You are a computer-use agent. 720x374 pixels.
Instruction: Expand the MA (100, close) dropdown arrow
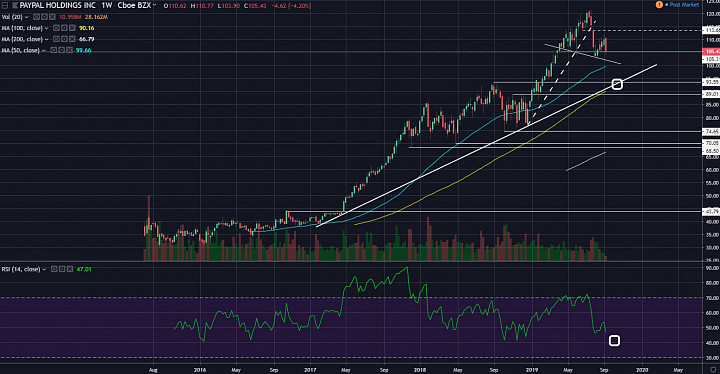point(46,28)
